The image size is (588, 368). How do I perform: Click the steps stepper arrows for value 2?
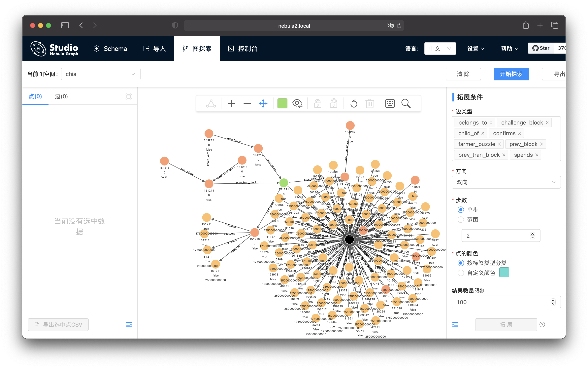tap(533, 235)
